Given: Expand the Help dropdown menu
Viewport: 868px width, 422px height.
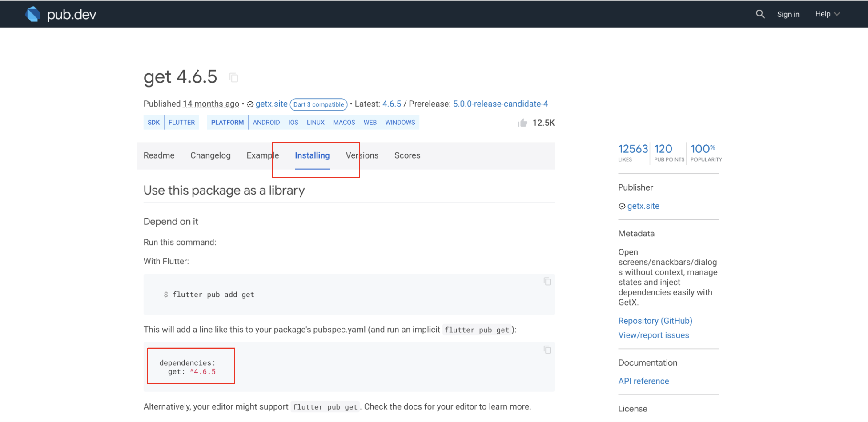Looking at the screenshot, I should point(827,14).
